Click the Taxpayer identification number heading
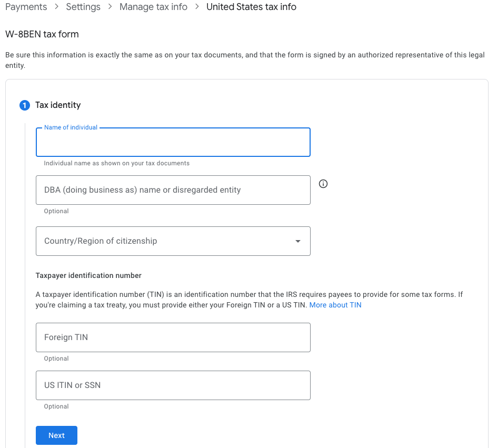The width and height of the screenshot is (497, 448). pos(88,276)
